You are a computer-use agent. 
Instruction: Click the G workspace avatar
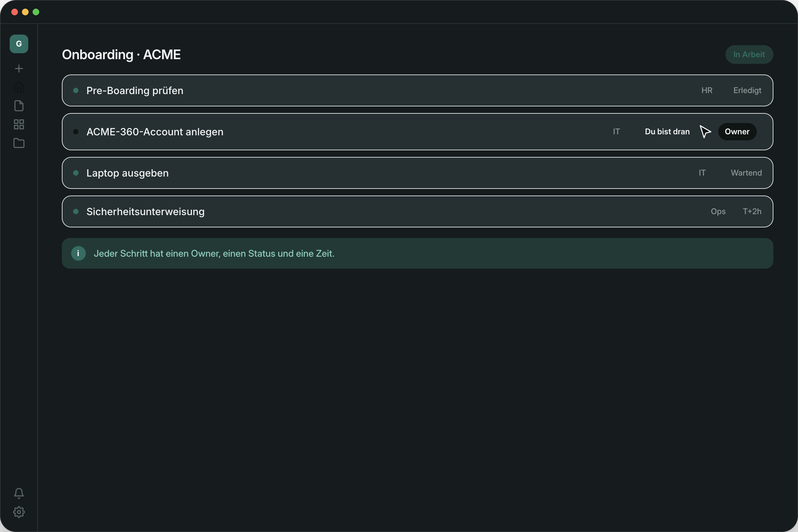tap(19, 44)
